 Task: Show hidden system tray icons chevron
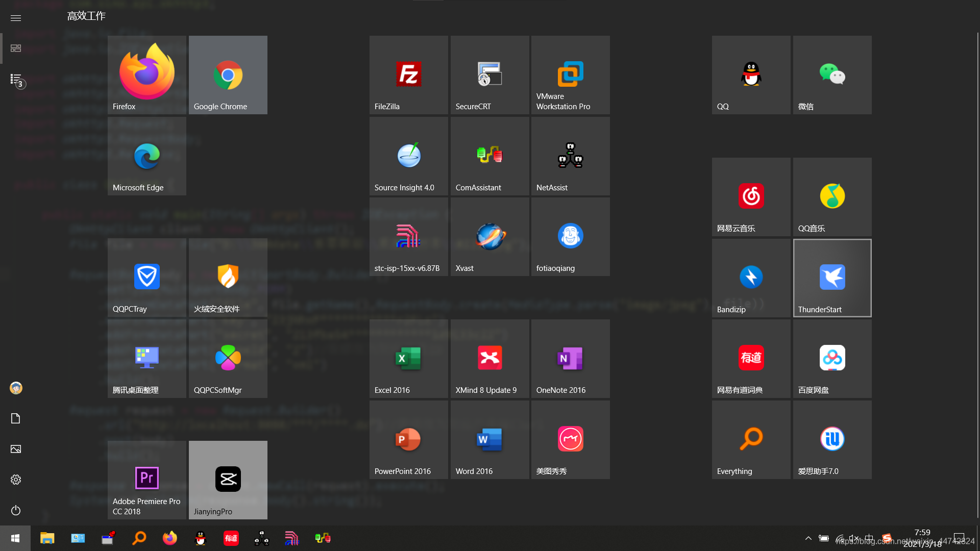tap(808, 538)
